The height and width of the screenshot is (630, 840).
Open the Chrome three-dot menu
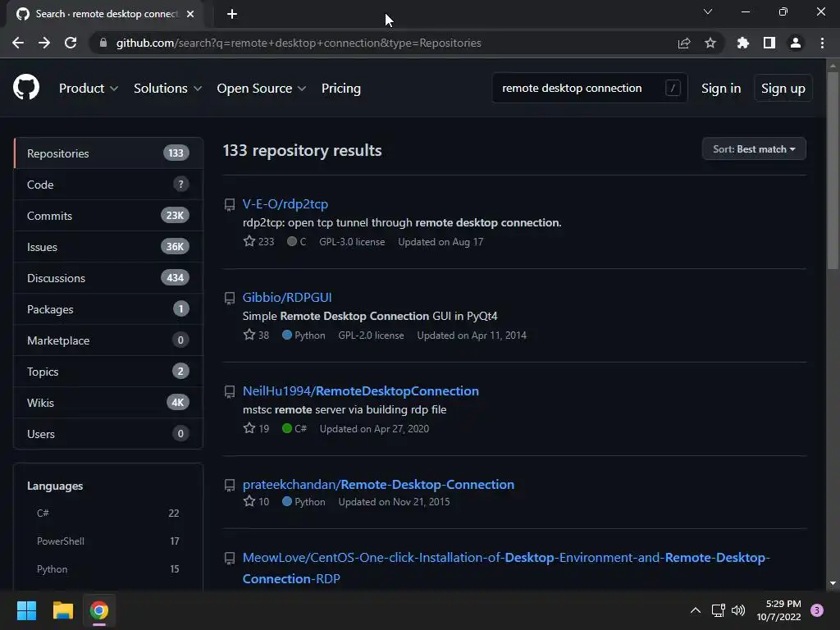(822, 43)
